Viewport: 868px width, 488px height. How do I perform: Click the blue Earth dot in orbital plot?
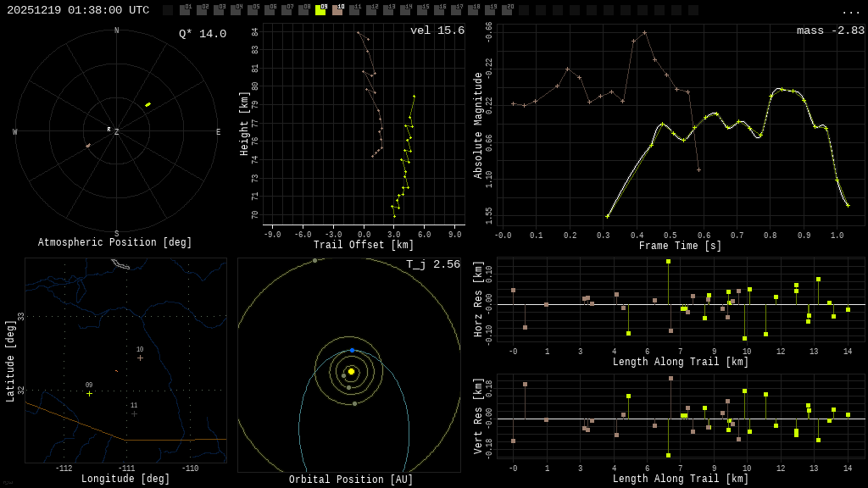click(x=353, y=350)
